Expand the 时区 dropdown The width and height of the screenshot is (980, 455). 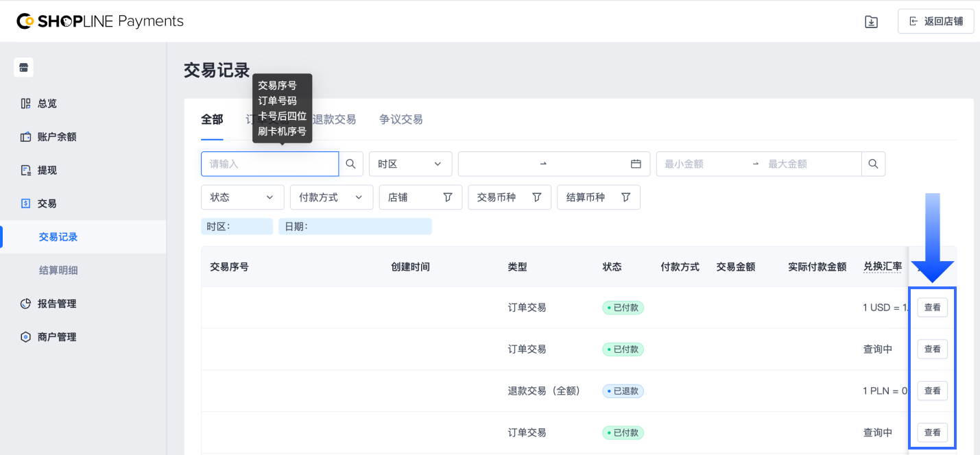(410, 164)
